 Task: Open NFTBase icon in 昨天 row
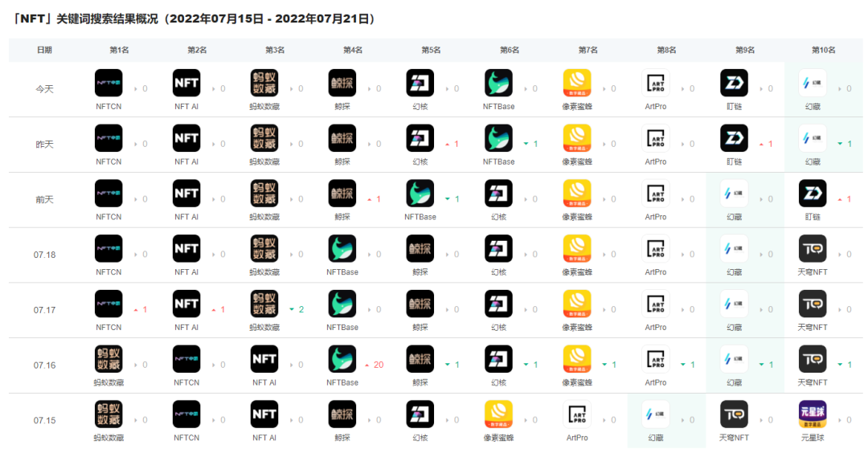(499, 138)
